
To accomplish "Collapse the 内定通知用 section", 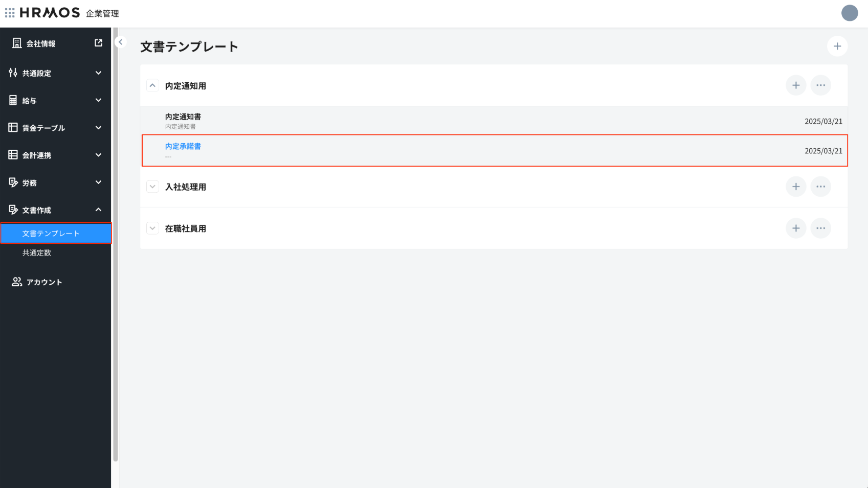I will coord(152,85).
